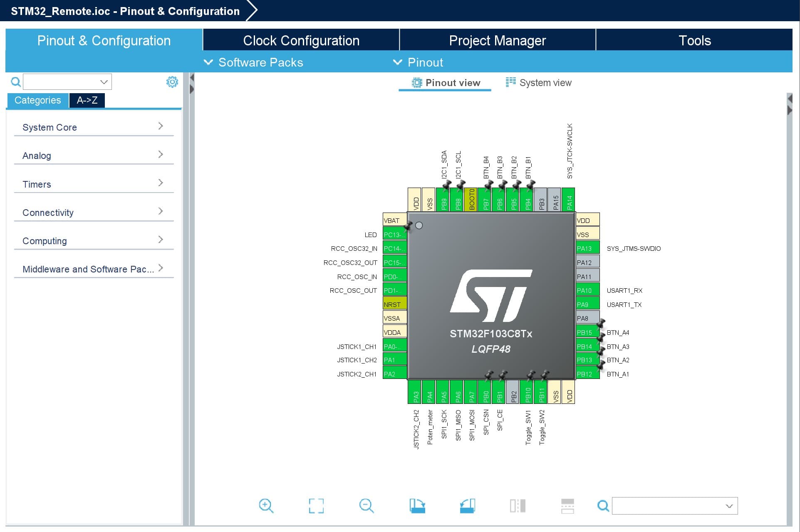Switch to the A->Z list tab
800x532 pixels.
87,100
